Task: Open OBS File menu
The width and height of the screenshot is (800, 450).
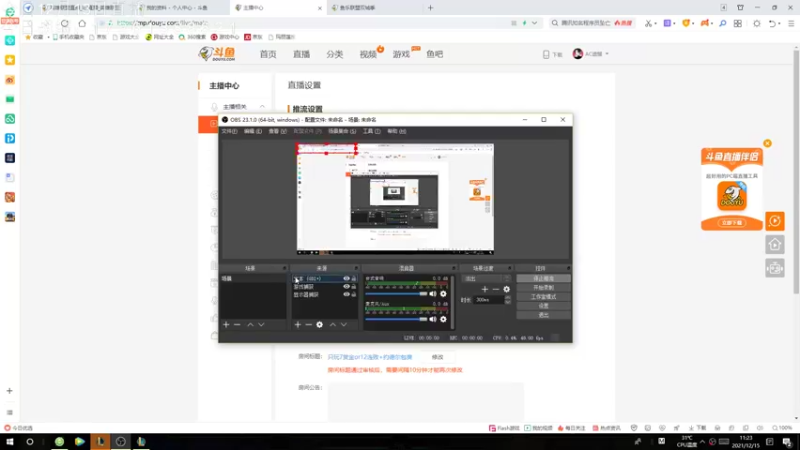Action: point(229,131)
